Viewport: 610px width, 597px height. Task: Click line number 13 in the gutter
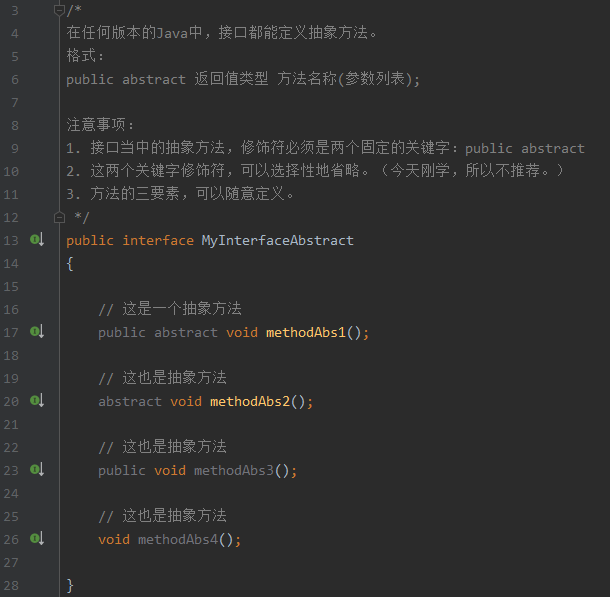point(11,241)
